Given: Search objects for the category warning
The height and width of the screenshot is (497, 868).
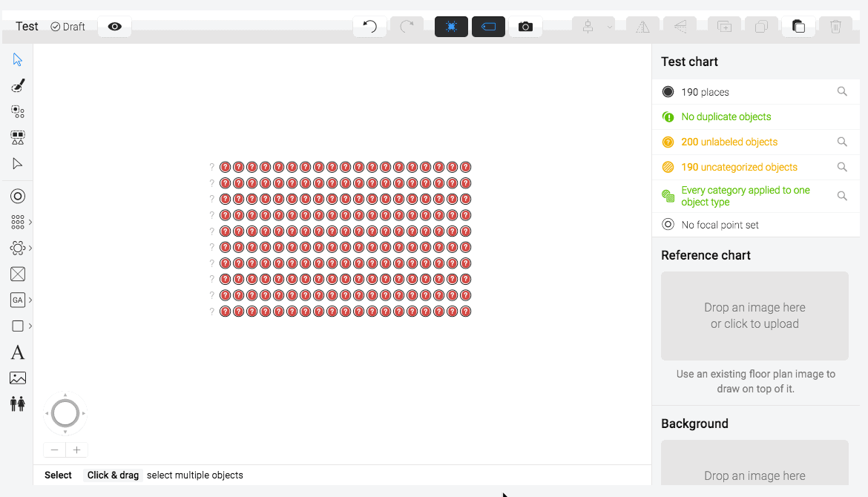Looking at the screenshot, I should coord(842,196).
